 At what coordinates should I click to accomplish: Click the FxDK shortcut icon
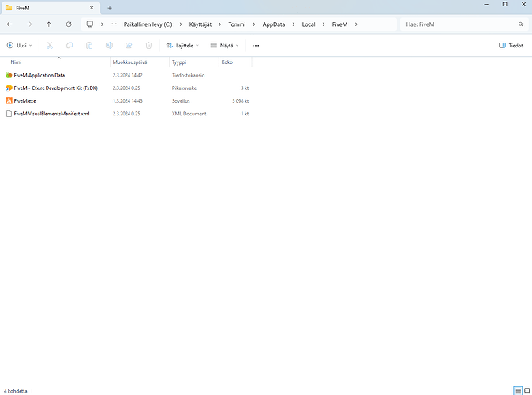[x=9, y=88]
